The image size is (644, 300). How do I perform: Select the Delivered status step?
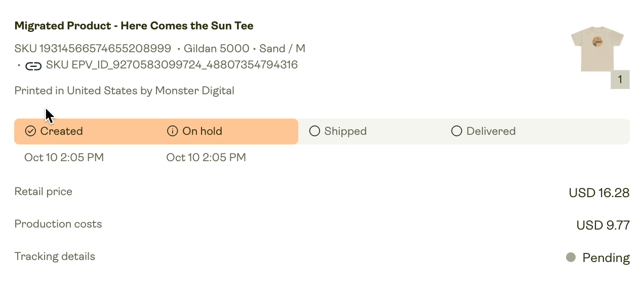[484, 131]
